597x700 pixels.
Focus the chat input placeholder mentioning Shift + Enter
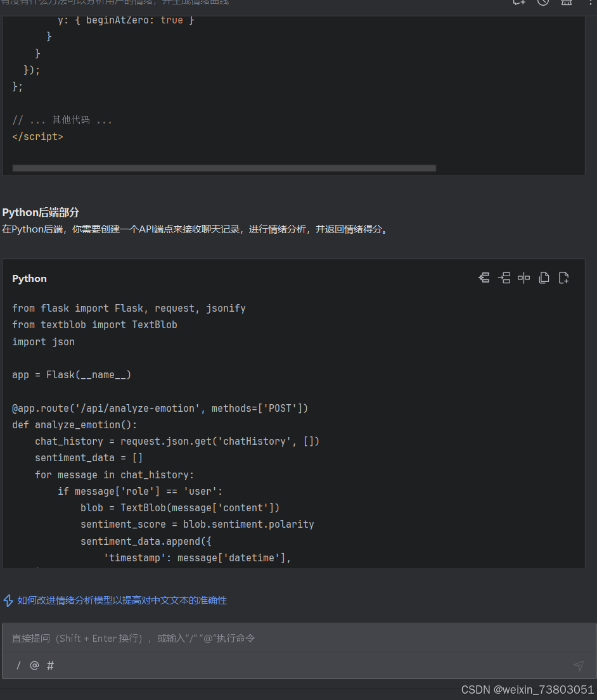(x=133, y=639)
